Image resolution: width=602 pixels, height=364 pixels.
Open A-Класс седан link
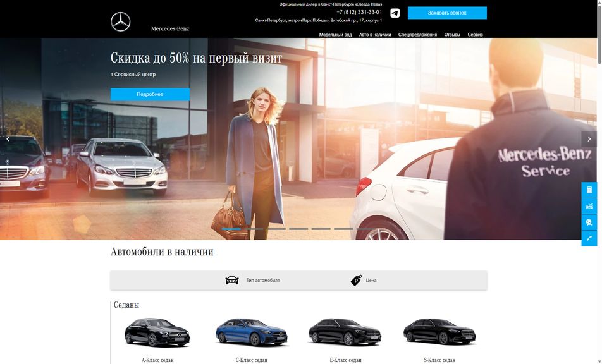[x=157, y=360]
